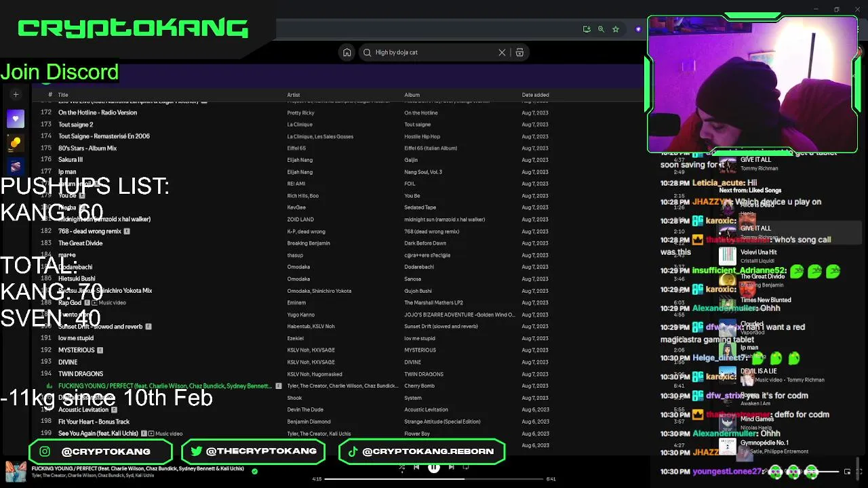
Task: Open the album 'The Marshall Mathers LP2'
Action: 433,303
